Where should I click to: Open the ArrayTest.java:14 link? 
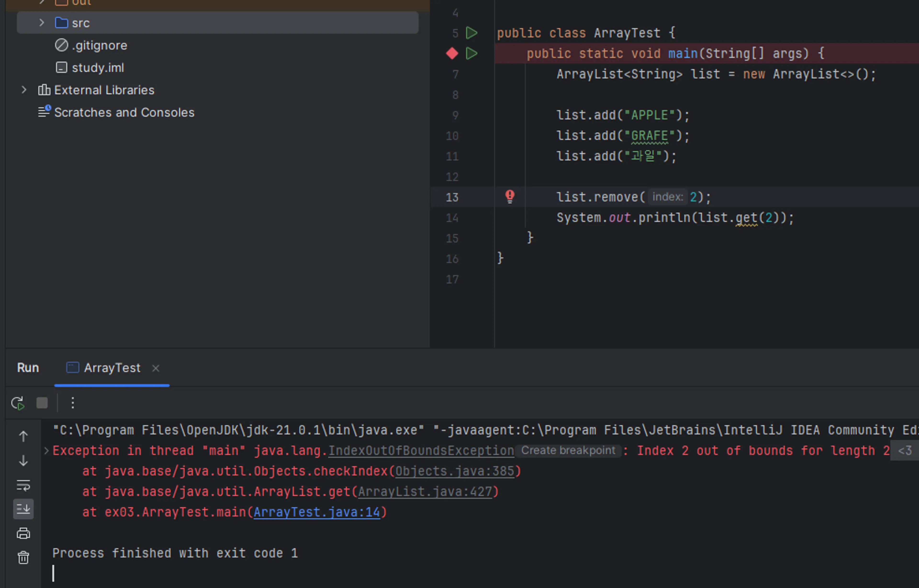point(317,512)
